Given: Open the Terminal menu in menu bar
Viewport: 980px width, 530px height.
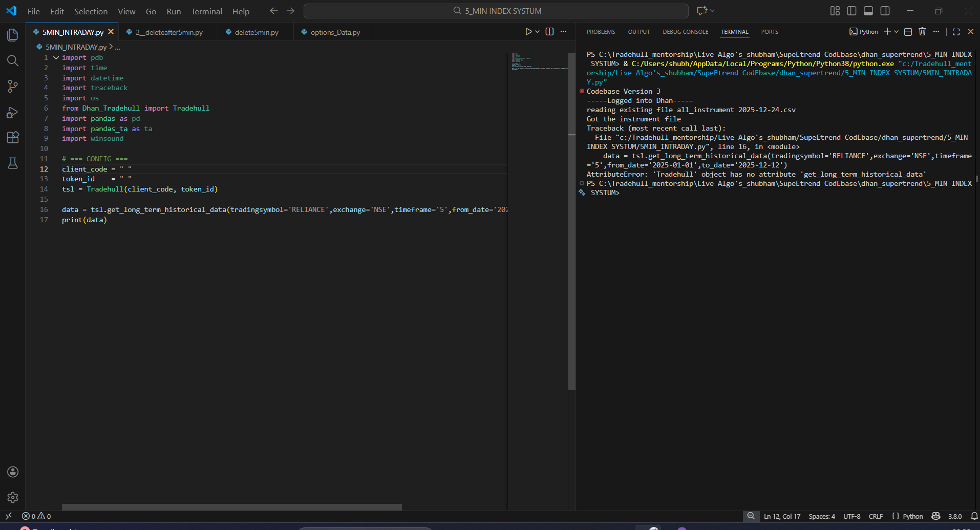Looking at the screenshot, I should (206, 11).
